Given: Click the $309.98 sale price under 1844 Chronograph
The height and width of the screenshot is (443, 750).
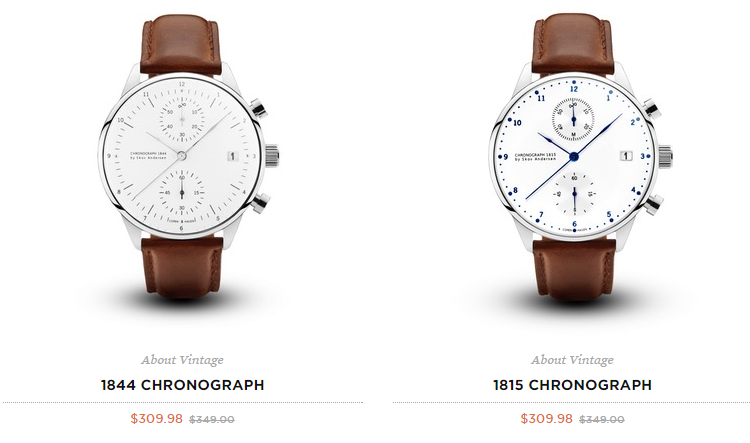Looking at the screenshot, I should coord(156,419).
